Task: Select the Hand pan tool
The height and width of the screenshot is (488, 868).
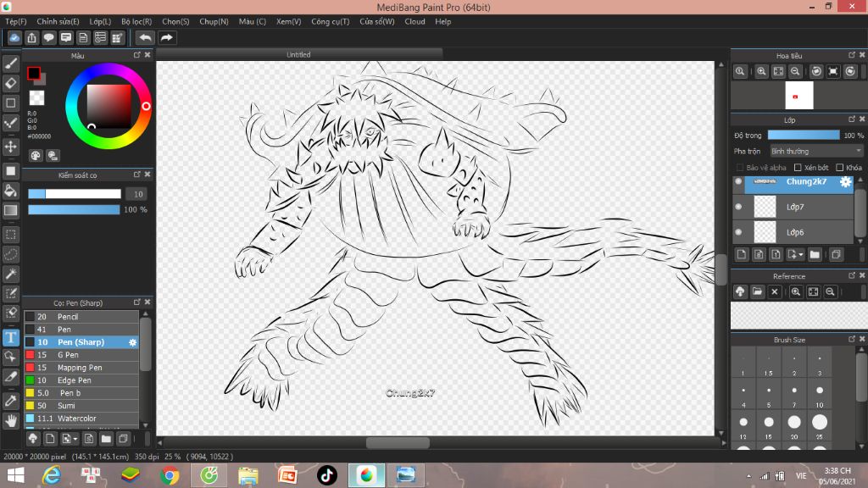Action: pos(10,421)
